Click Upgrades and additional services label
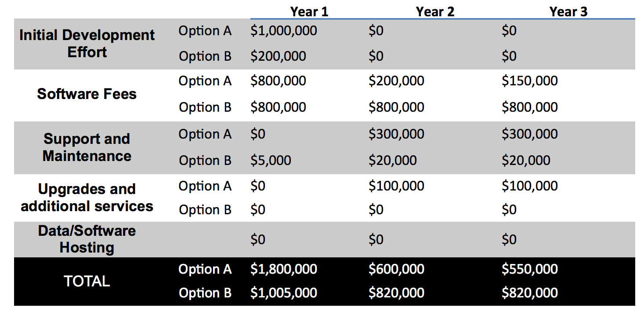This screenshot has width=644, height=315. (x=87, y=198)
